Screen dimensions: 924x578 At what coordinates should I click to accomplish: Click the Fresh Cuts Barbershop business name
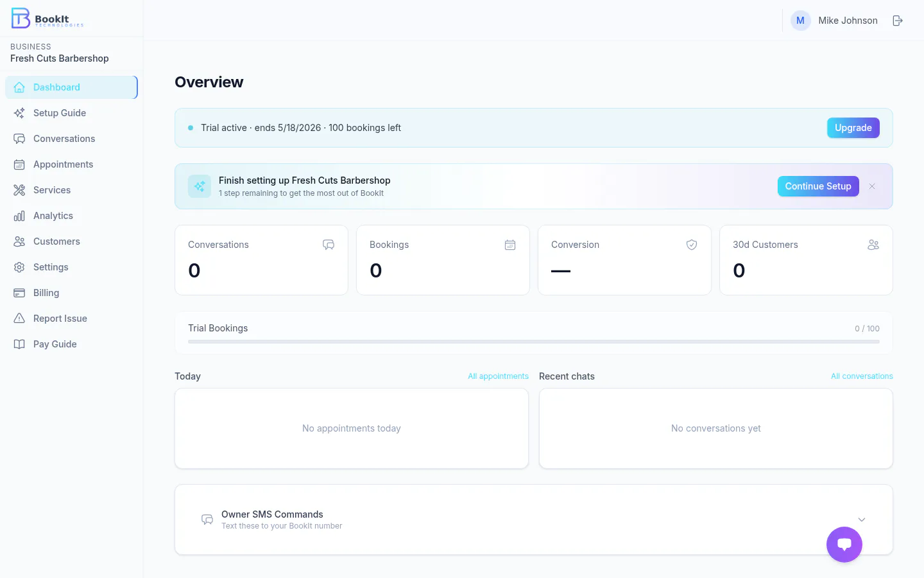(x=60, y=58)
